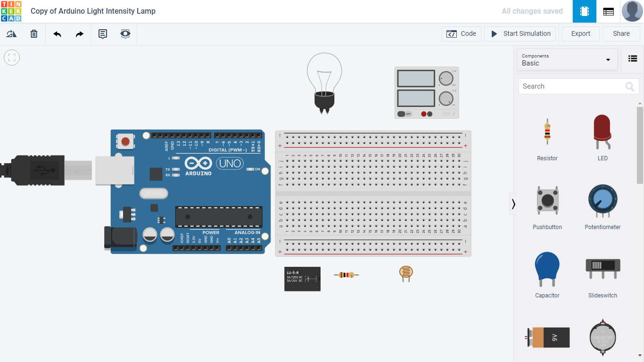
Task: Open the user profile avatar
Action: pyautogui.click(x=632, y=11)
